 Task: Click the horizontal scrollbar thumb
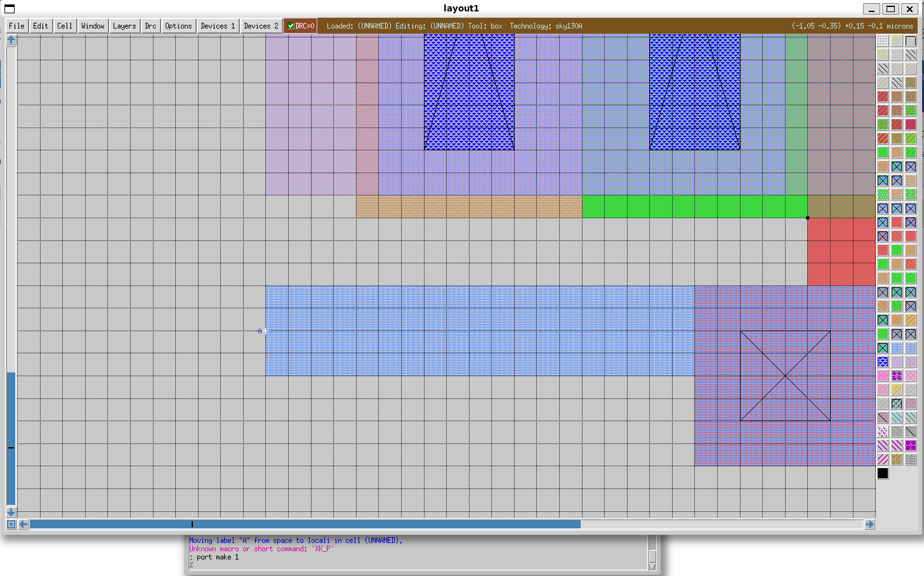coord(305,524)
